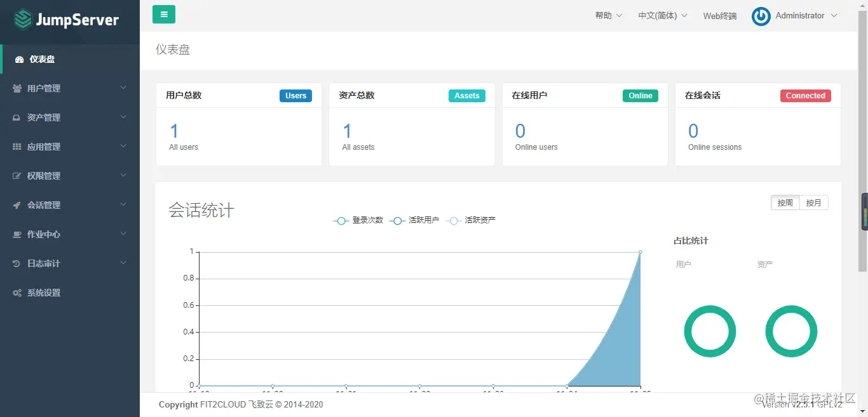
Task: Toggle 登录次数 legend series
Action: (x=358, y=220)
